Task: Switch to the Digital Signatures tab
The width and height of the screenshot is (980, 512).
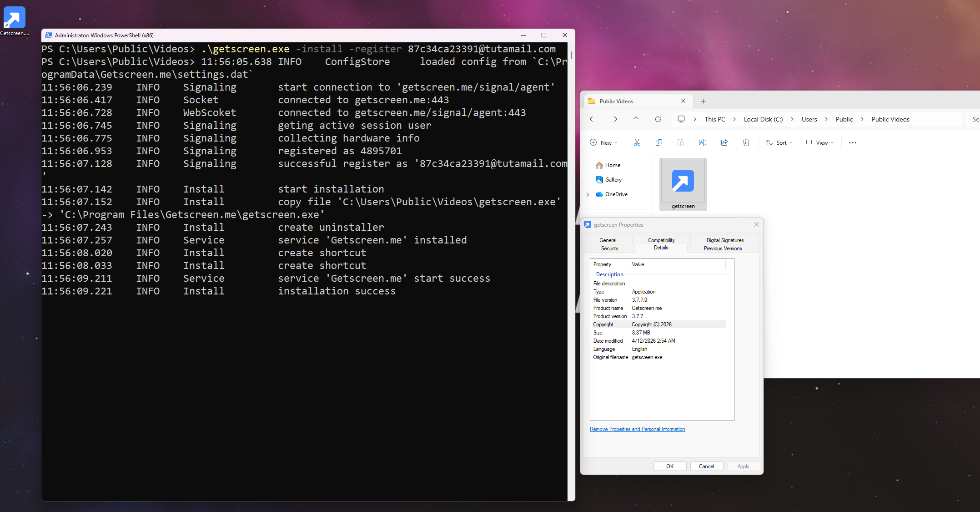Action: (725, 240)
